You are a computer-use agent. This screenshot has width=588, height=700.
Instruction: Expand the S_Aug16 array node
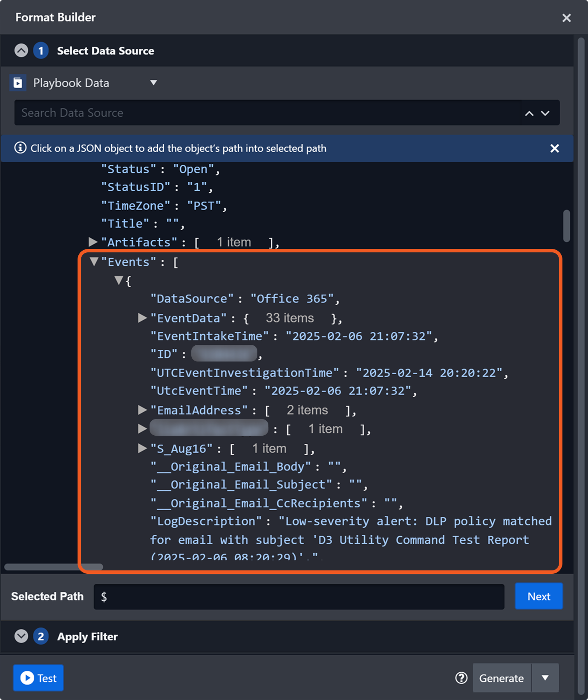pyautogui.click(x=142, y=448)
